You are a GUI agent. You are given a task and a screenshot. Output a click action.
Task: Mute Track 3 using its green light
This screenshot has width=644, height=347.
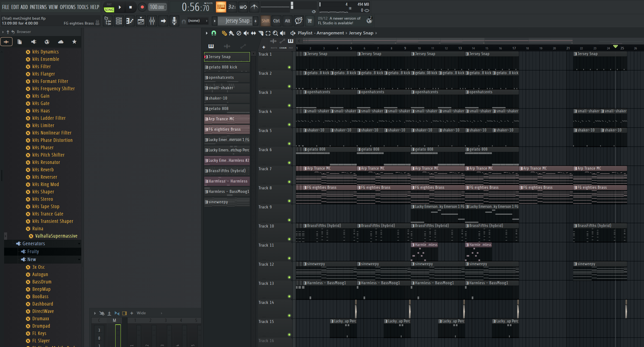click(289, 105)
